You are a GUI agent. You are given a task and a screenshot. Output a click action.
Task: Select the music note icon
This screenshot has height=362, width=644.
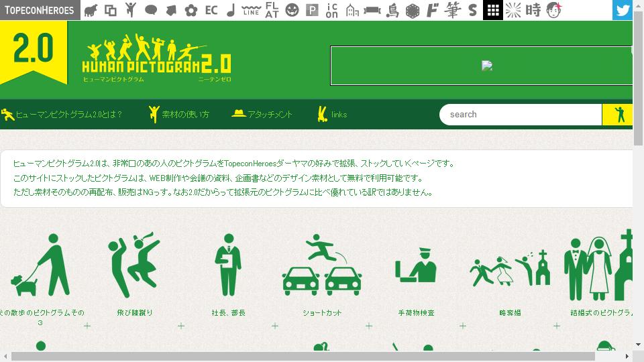pos(231,10)
